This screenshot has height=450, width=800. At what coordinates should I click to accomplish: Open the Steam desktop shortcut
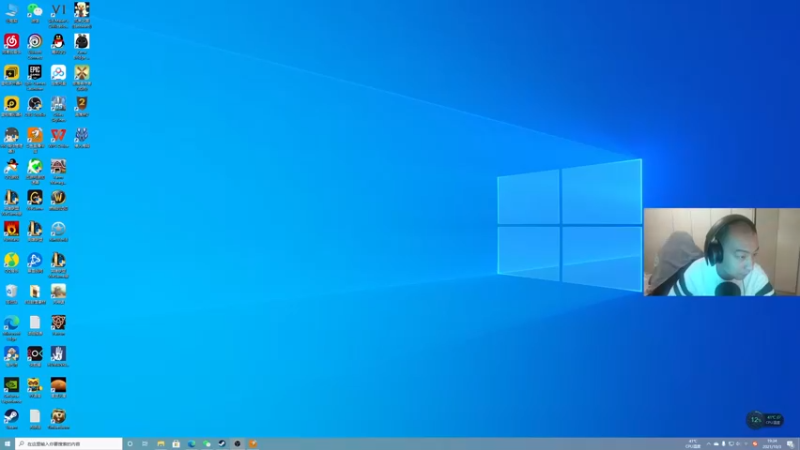(11, 418)
